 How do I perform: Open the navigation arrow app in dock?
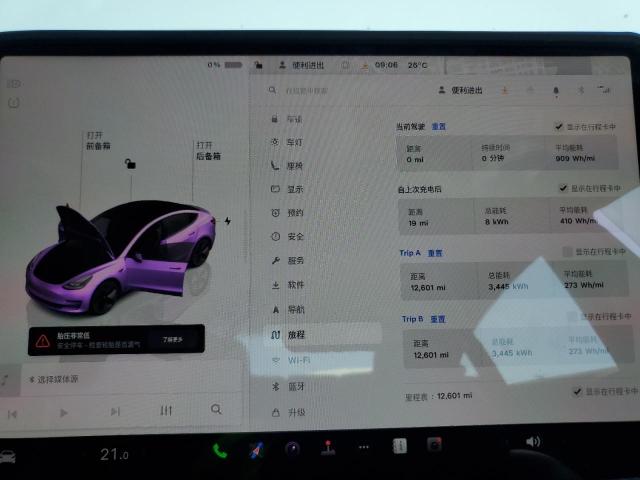(256, 450)
